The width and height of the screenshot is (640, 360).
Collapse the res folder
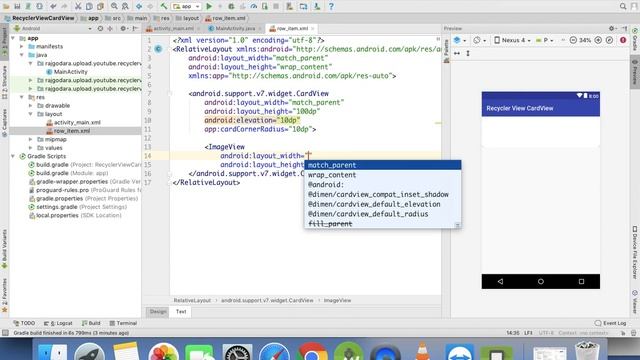coord(22,97)
